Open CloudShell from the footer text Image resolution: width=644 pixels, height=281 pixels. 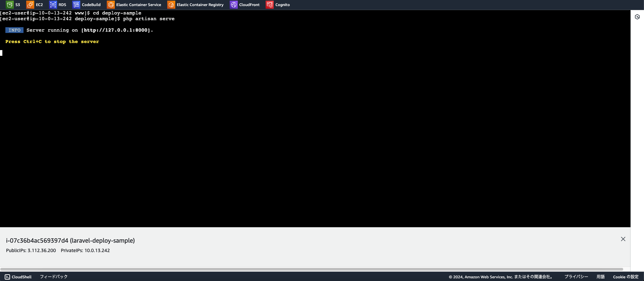click(21, 277)
